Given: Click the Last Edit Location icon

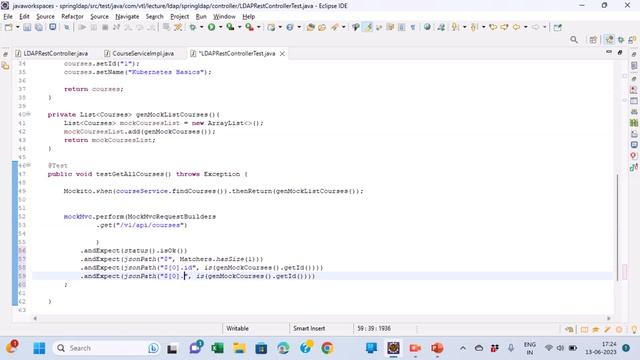Looking at the screenshot, I should pos(493,27).
